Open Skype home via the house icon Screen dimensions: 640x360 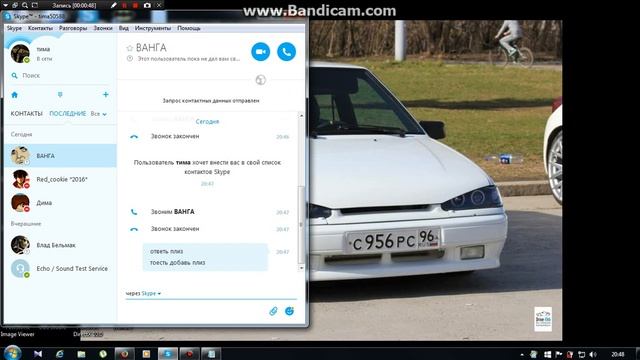(15, 95)
